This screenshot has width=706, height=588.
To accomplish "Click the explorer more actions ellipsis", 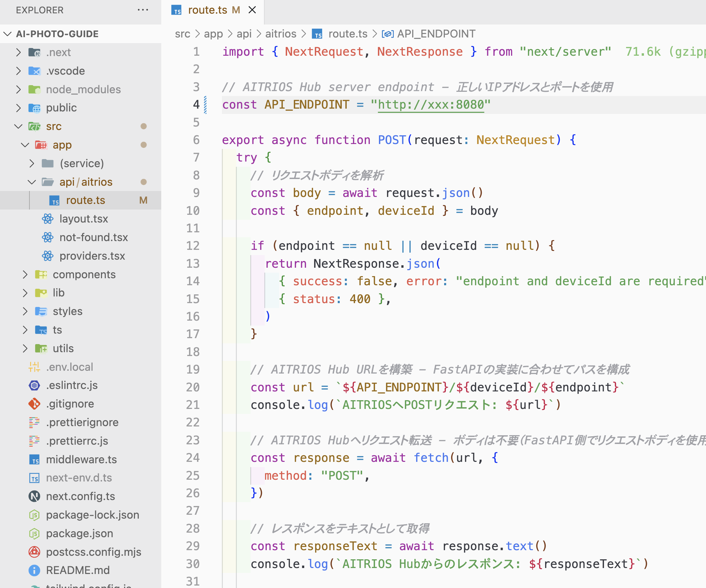I will point(143,10).
